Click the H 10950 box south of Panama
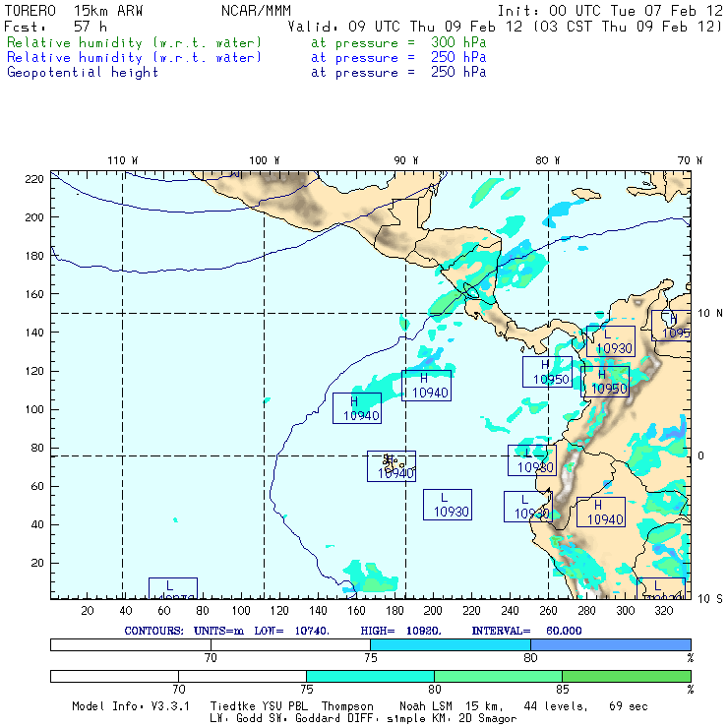Viewport: 728px width, 728px height. 547,372
